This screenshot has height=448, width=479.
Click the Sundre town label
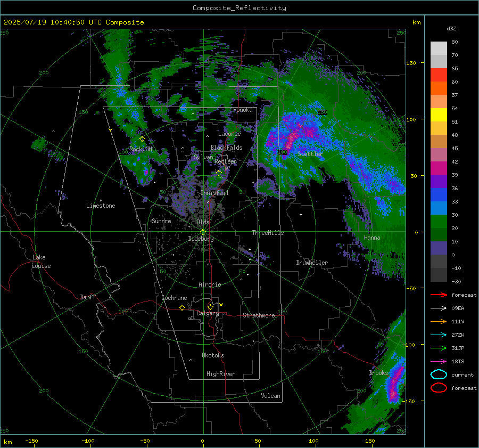click(161, 221)
